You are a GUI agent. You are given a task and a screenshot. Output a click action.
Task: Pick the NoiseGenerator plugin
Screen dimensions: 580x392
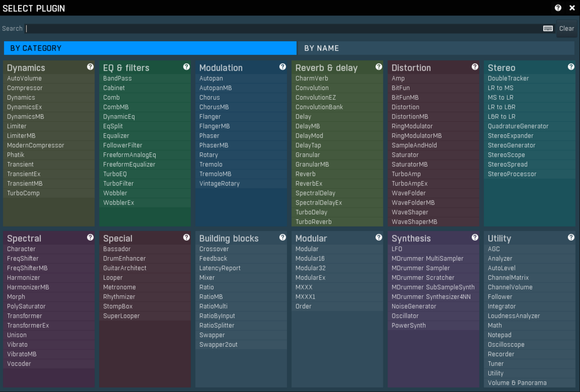tap(433, 306)
